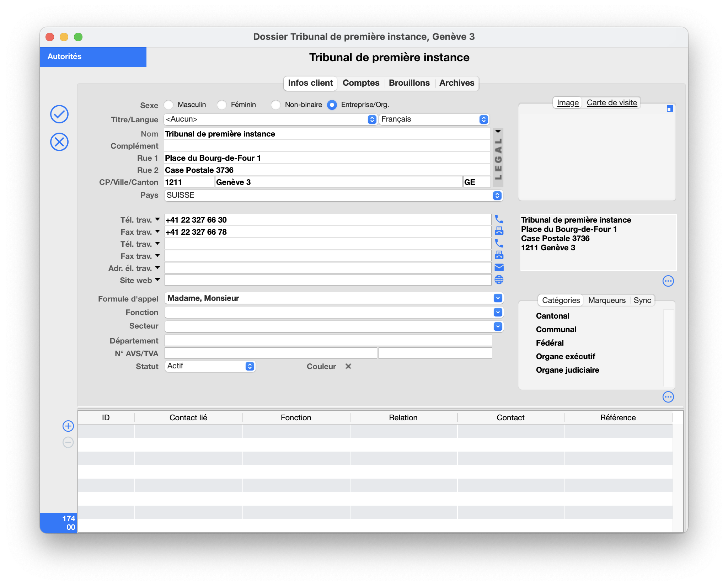
Task: Click in the Département input field
Action: 328,341
